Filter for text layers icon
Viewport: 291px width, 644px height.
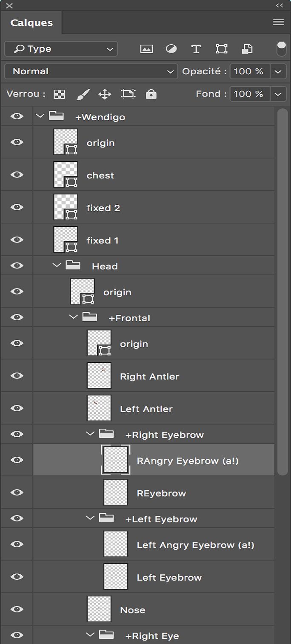(196, 49)
